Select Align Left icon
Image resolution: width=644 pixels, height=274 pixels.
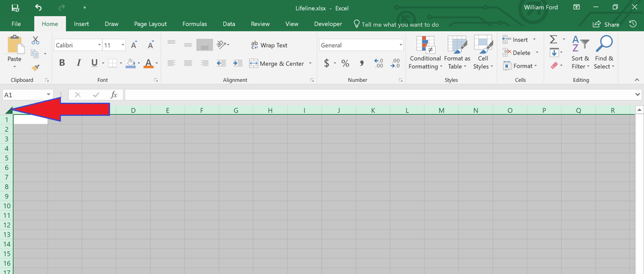click(x=171, y=63)
